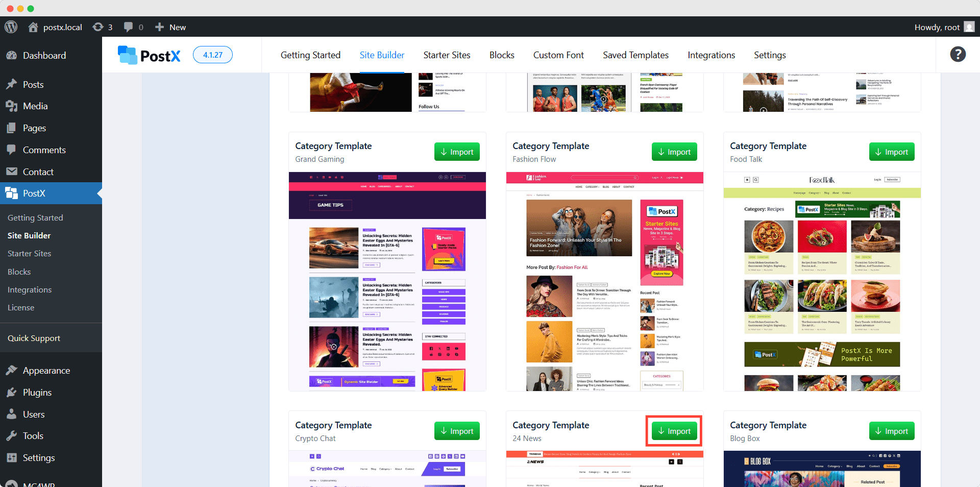The image size is (980, 487).
Task: Open Pages in sidebar
Action: [51, 128]
